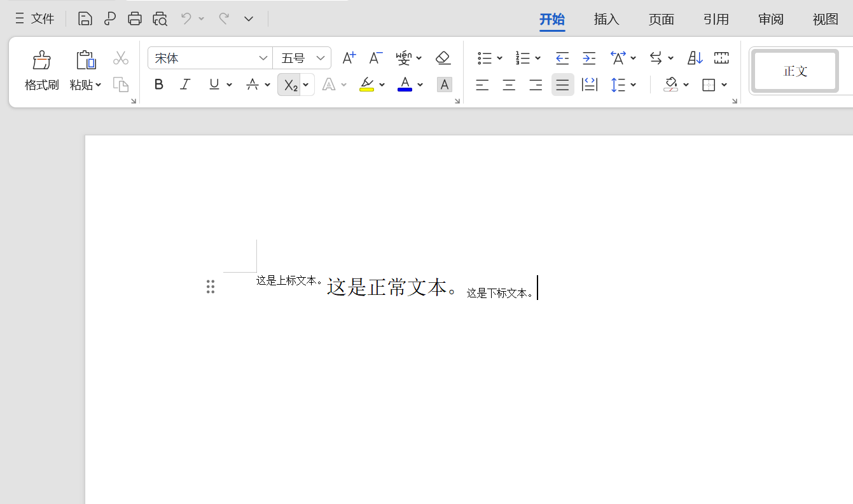Click the Decrease Indent icon
This screenshot has height=504, width=853.
point(562,58)
